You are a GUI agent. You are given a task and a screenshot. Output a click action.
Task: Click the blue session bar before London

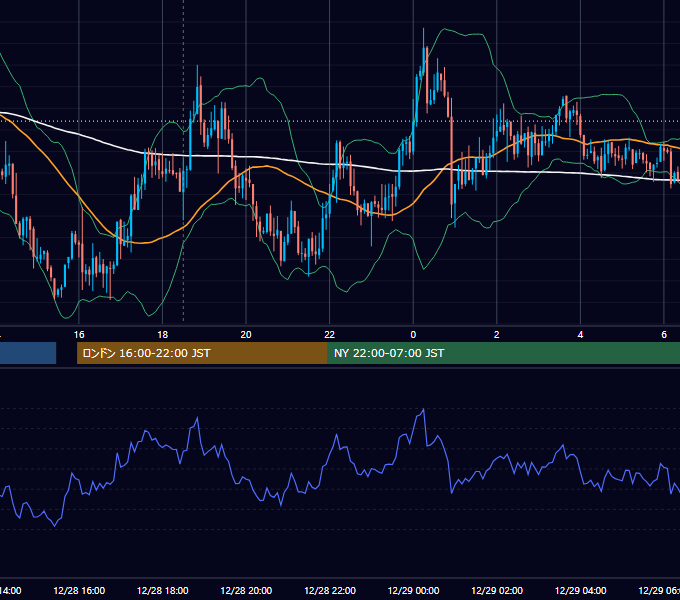click(x=28, y=353)
